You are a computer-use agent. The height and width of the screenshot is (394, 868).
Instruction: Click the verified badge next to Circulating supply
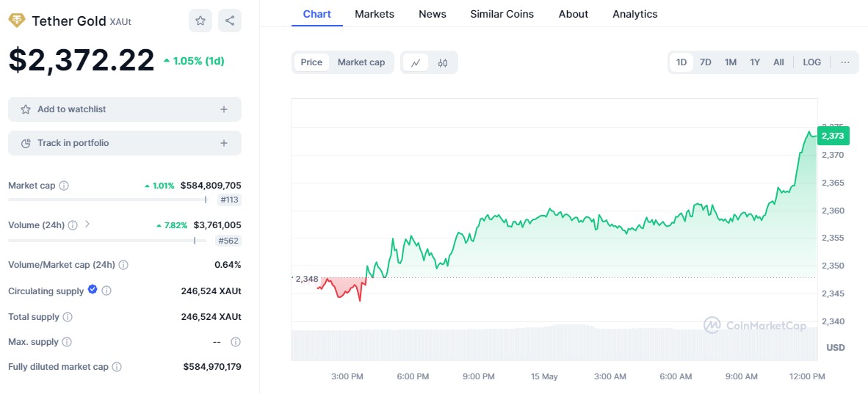(x=93, y=290)
